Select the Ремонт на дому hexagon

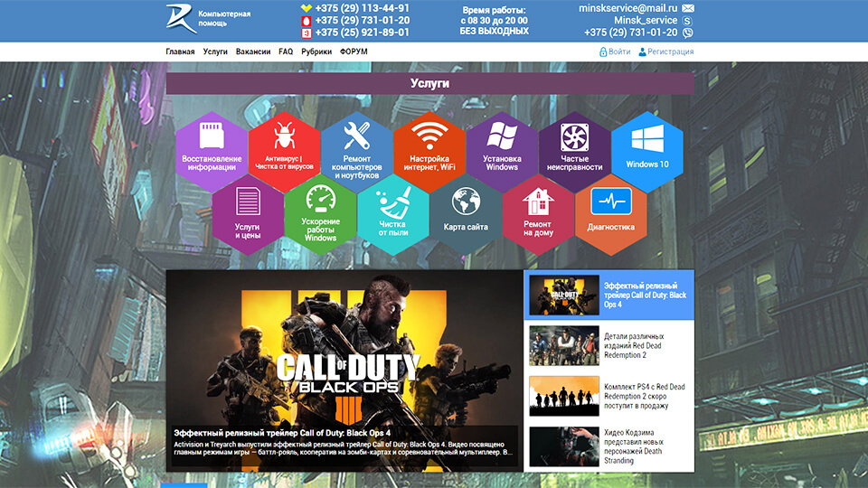pos(537,215)
